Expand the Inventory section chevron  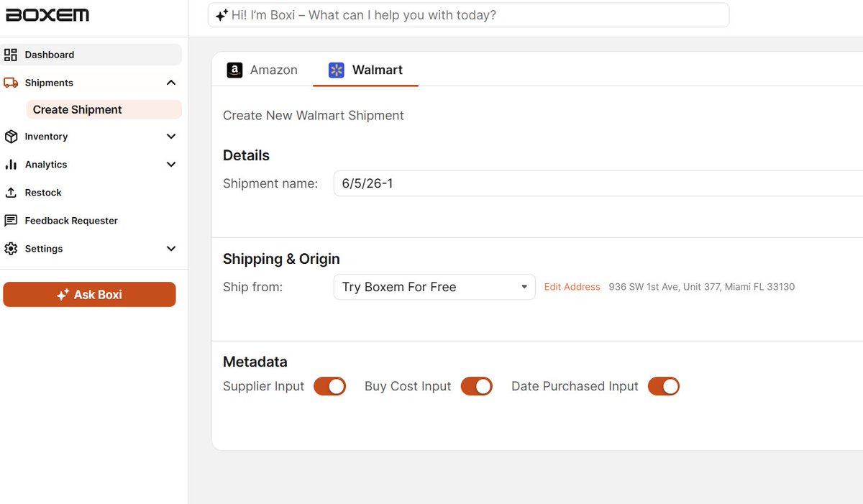tap(171, 137)
